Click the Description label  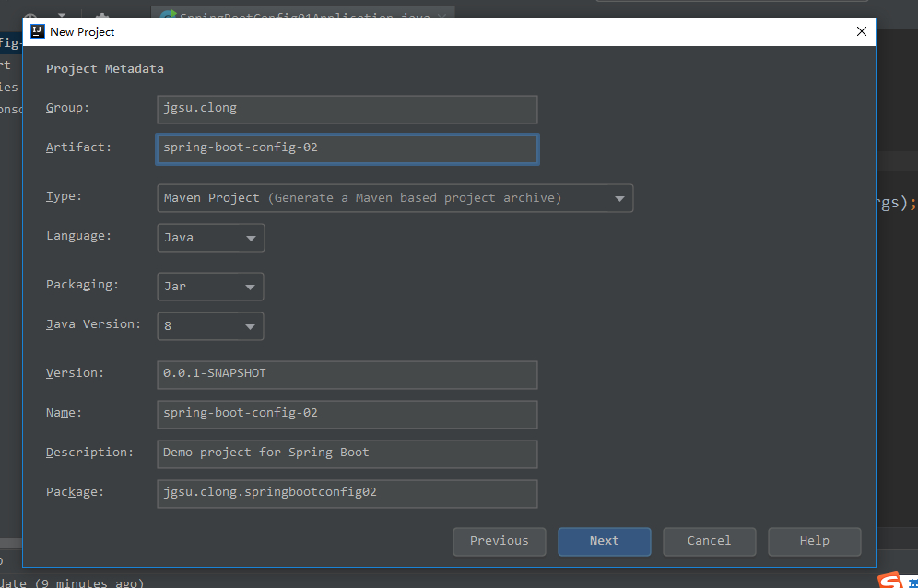(x=90, y=453)
